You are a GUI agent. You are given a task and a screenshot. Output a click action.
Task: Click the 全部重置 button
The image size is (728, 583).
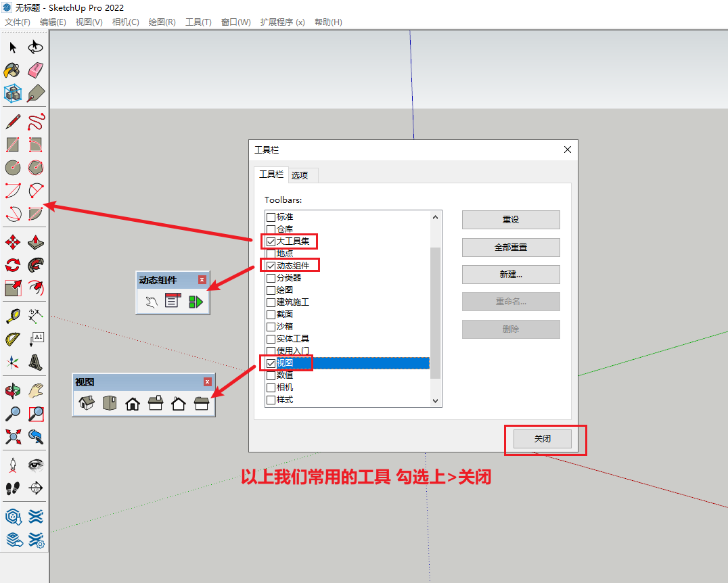point(510,248)
